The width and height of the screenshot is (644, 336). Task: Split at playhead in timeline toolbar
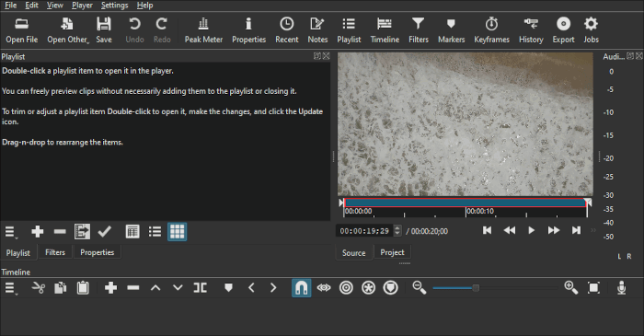tap(200, 288)
